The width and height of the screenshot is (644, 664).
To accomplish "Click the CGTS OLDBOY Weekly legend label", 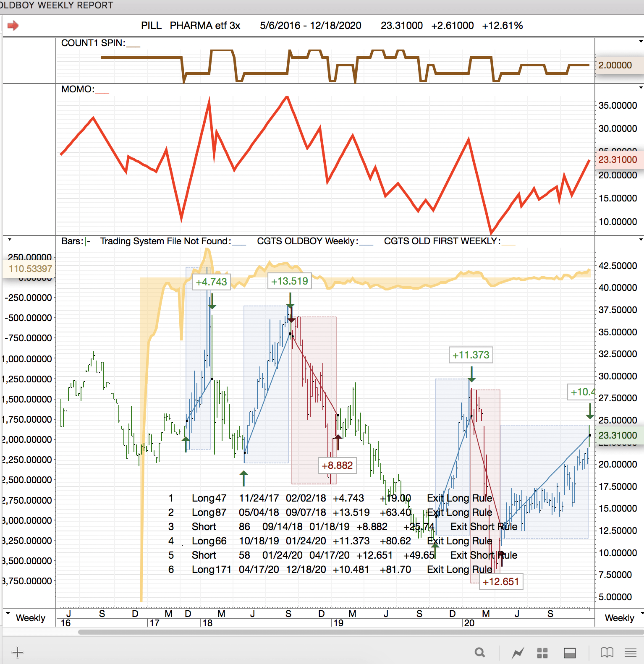I will [x=308, y=241].
